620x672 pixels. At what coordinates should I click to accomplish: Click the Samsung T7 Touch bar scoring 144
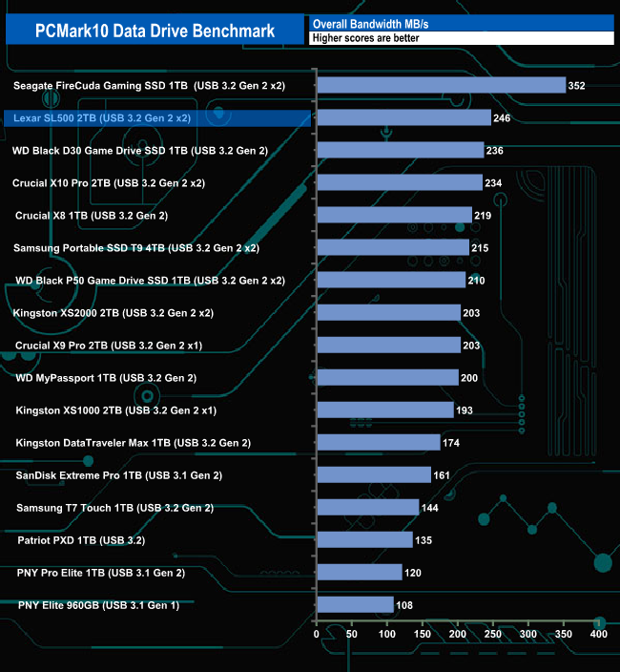pyautogui.click(x=368, y=508)
